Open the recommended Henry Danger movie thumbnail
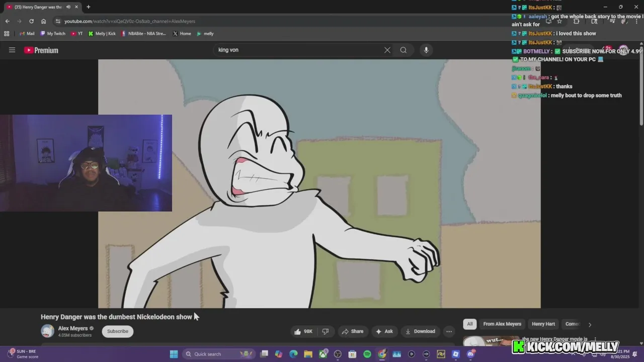Viewport: 644px width, 362px height. pos(491,340)
